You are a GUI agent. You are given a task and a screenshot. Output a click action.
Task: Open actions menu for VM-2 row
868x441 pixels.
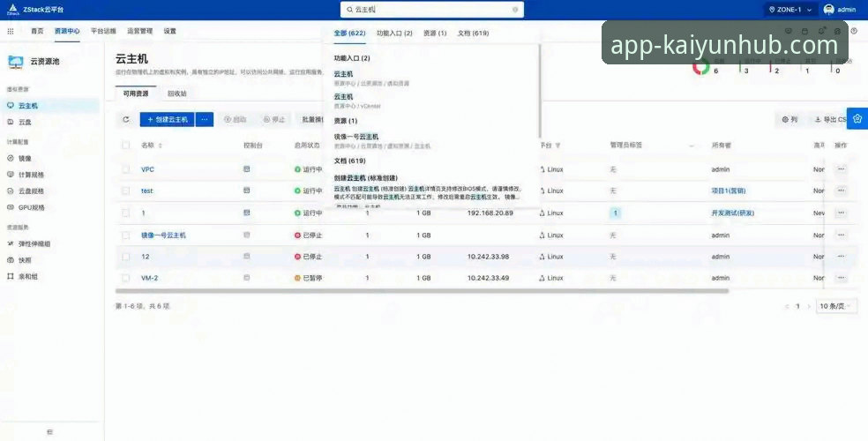pos(841,278)
